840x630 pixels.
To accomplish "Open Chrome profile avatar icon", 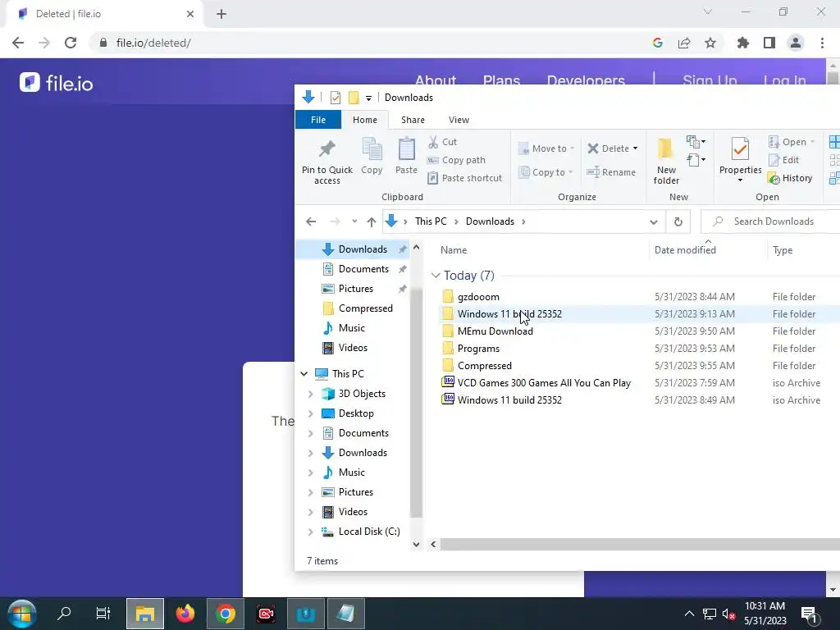I will coord(796,43).
